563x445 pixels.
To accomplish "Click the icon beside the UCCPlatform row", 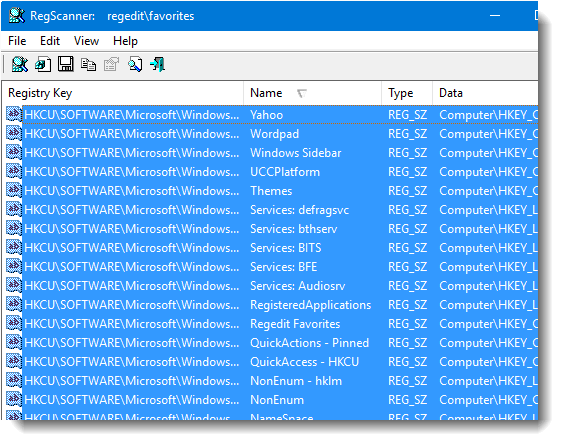I will pos(14,172).
